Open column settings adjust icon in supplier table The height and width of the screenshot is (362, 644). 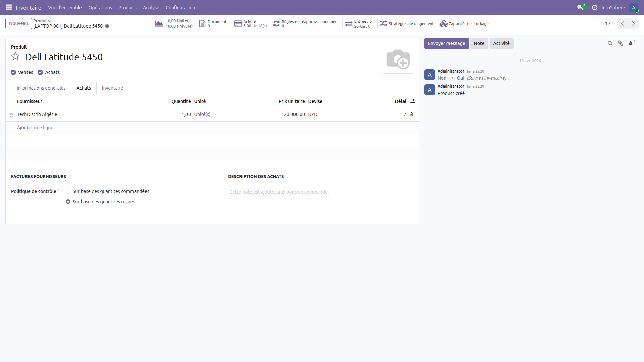pos(413,101)
